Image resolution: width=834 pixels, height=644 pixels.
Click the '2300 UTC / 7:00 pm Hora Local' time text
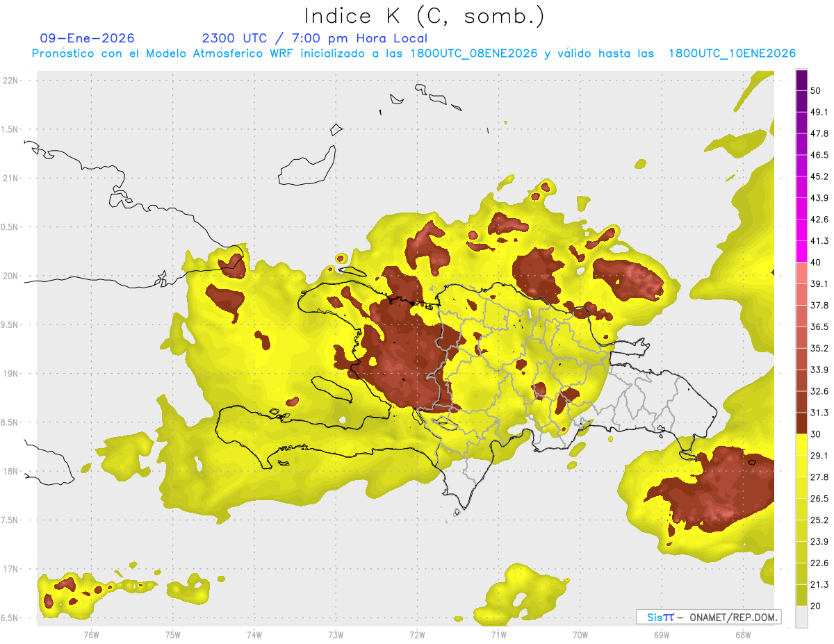314,38
